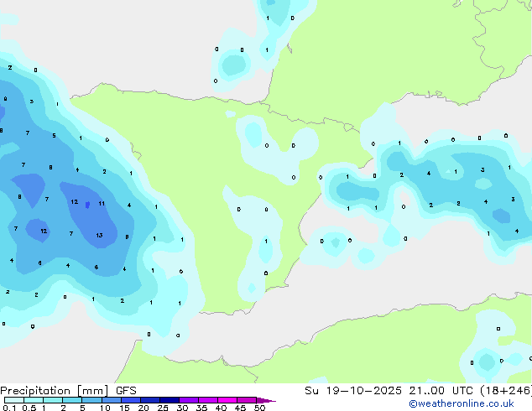Screen dimensions: 532x411
Task: Select the legend arrow tip above 50 mm
Action: click(266, 400)
